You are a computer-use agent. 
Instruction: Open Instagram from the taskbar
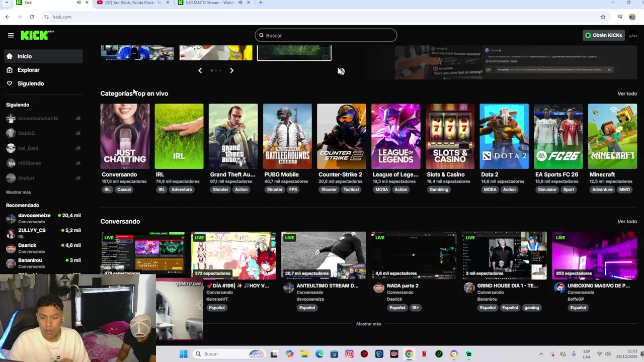[349, 354]
